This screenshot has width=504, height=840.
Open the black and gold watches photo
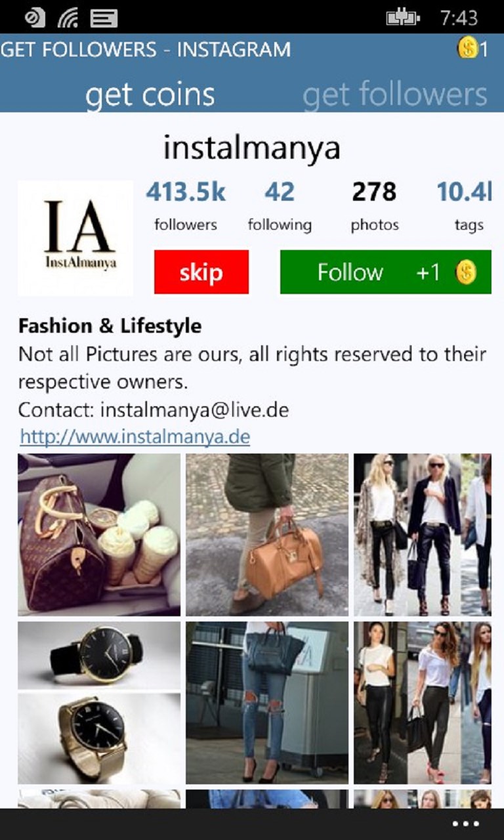pyautogui.click(x=99, y=703)
